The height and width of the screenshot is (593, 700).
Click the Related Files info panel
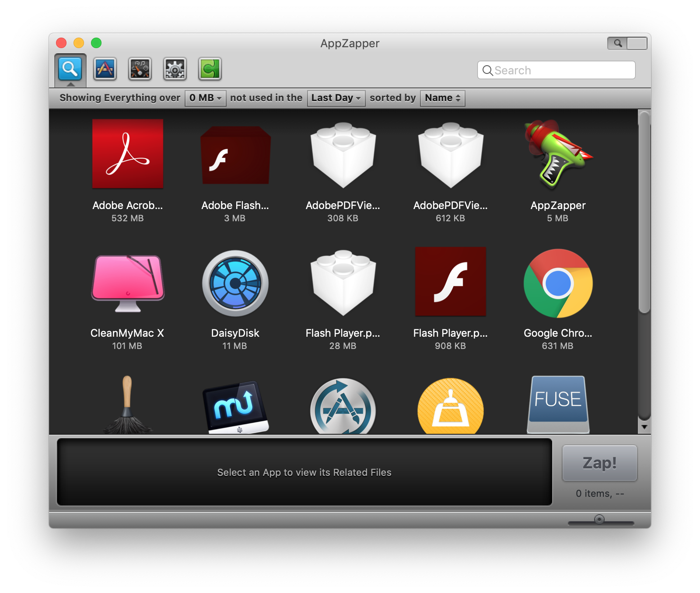304,472
